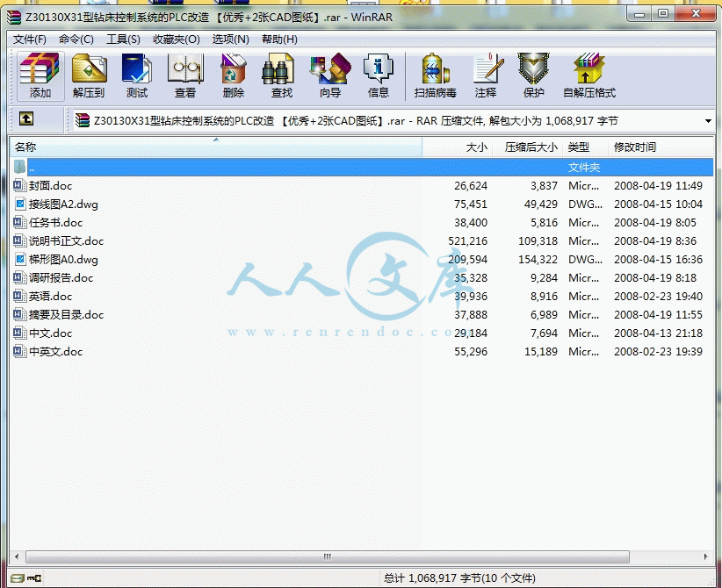The image size is (722, 588).
Task: Sort by the Type (类型) column header
Action: tap(586, 147)
